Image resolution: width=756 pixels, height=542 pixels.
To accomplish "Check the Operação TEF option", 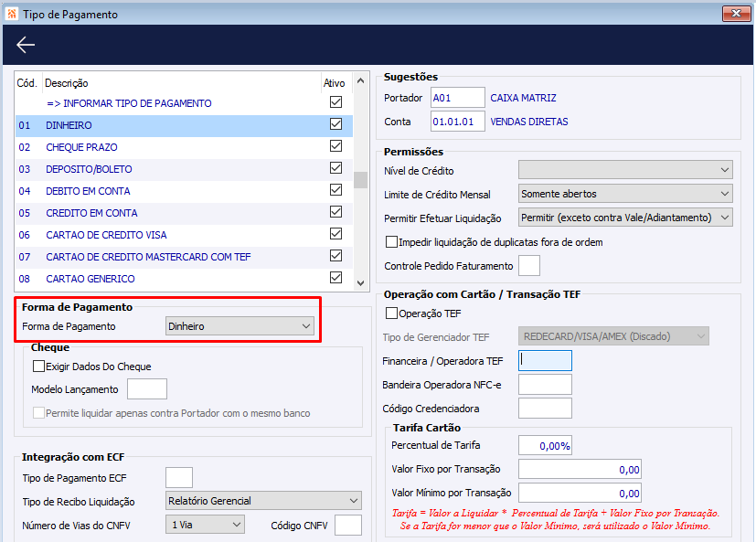I will click(x=391, y=313).
